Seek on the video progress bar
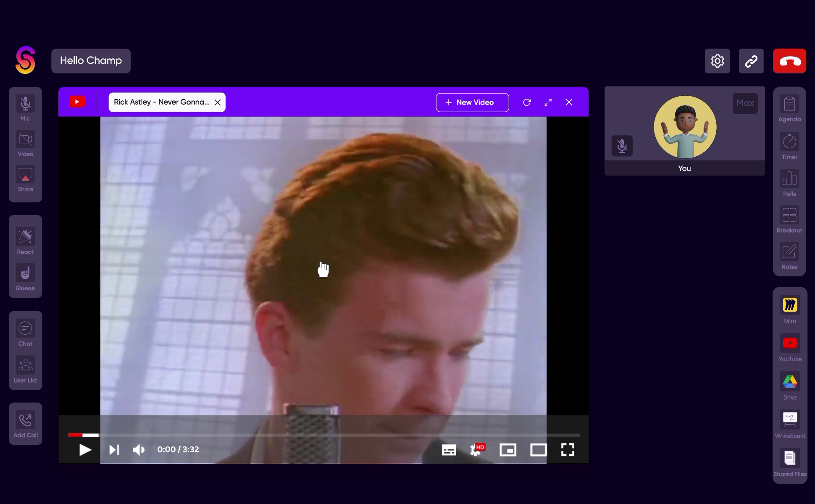This screenshot has height=504, width=815. (324, 435)
